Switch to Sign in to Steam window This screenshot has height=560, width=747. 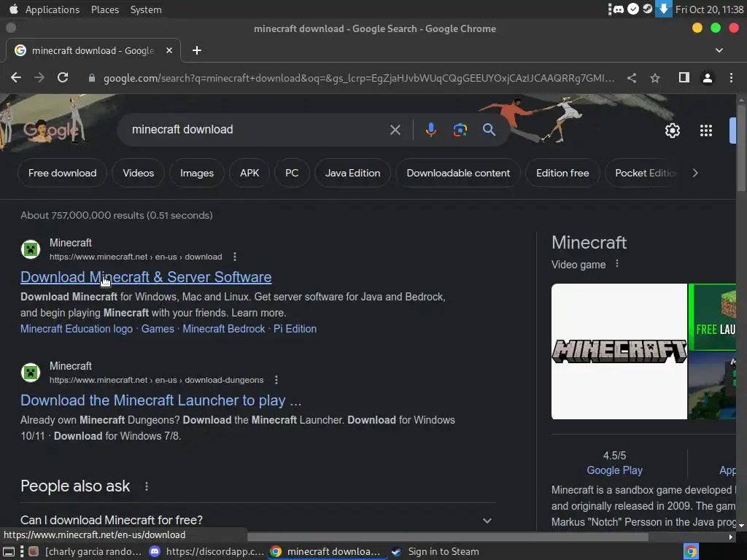(435, 551)
